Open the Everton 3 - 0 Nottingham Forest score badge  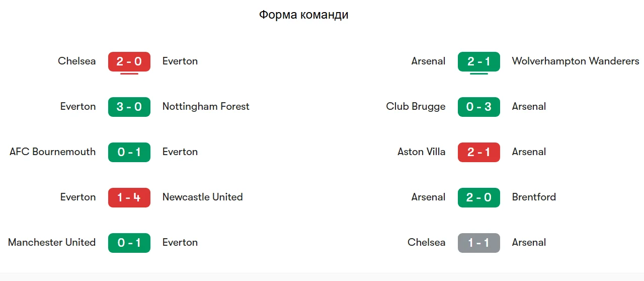[x=129, y=107]
